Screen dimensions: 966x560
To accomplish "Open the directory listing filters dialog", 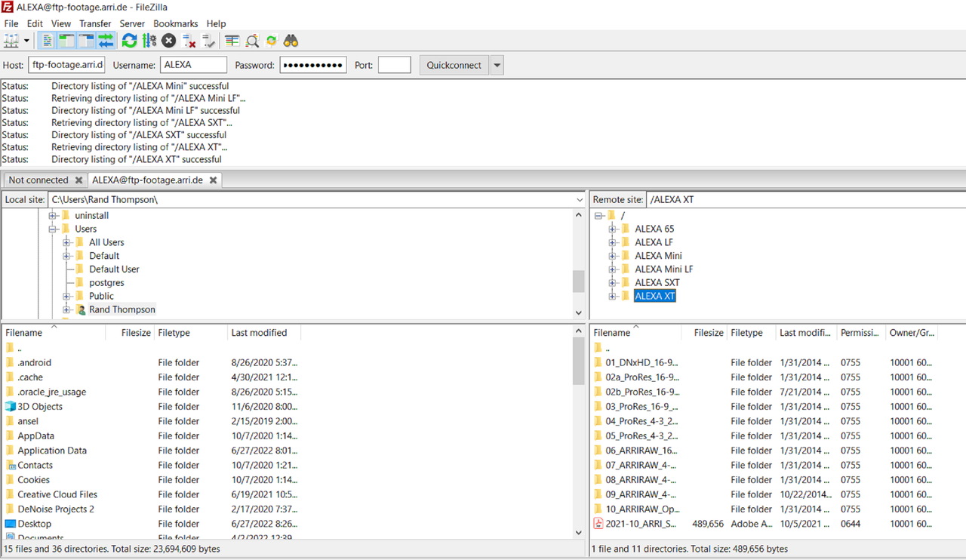I will [232, 41].
